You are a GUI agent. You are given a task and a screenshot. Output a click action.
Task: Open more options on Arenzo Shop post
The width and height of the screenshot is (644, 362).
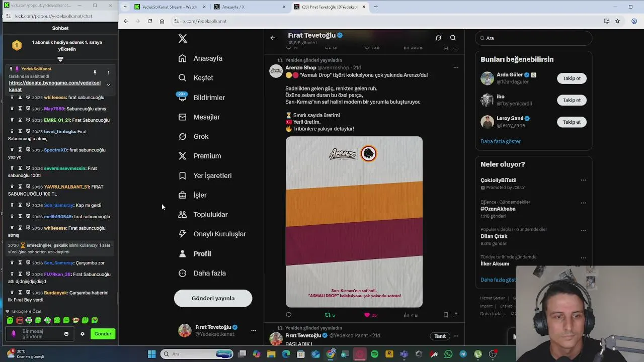point(456,67)
